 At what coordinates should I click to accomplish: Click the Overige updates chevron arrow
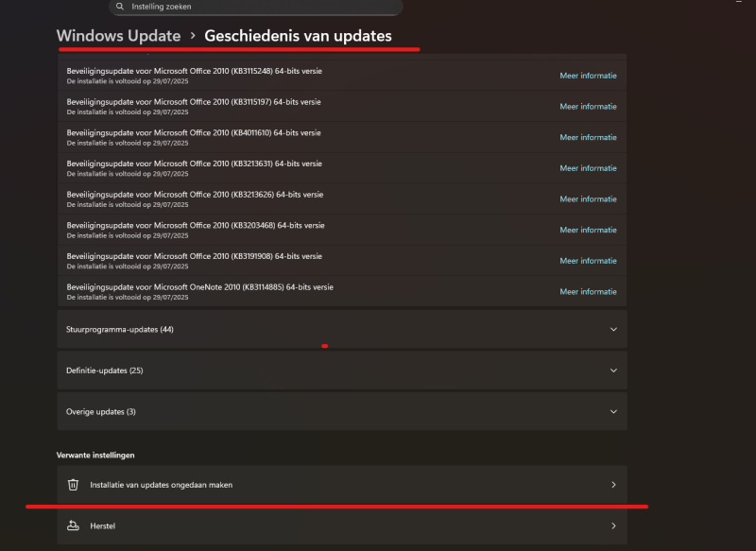click(613, 411)
